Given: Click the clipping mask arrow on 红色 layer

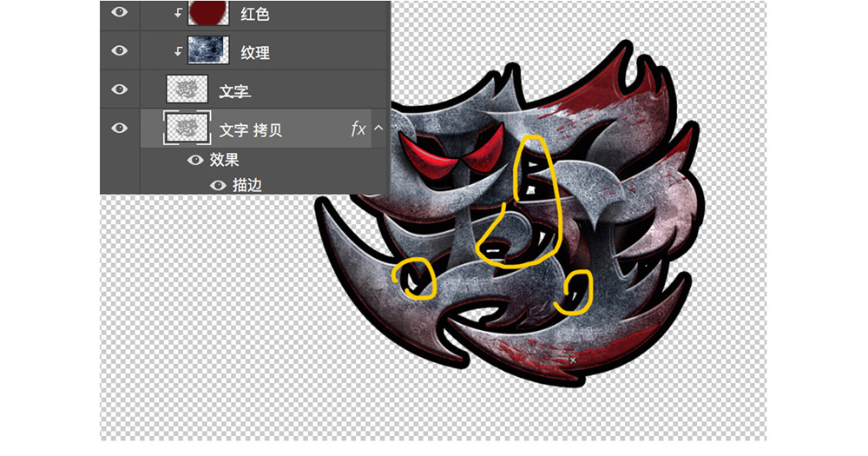Looking at the screenshot, I should 178,13.
